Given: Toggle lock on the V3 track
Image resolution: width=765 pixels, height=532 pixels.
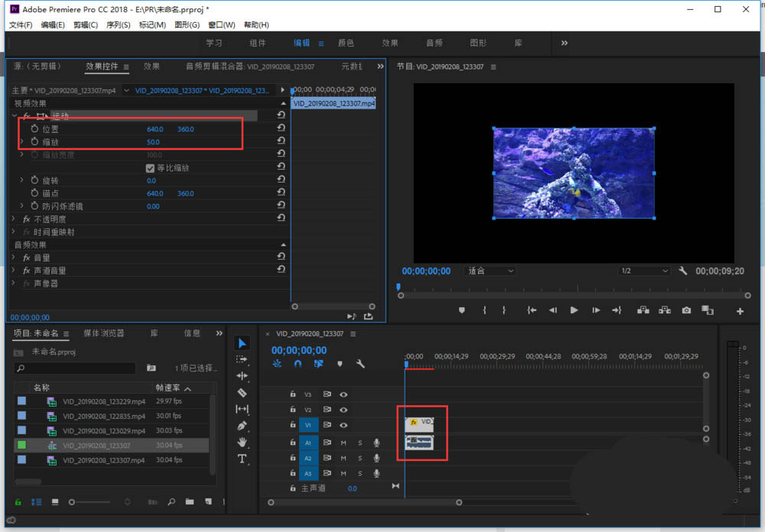Looking at the screenshot, I should pos(293,394).
